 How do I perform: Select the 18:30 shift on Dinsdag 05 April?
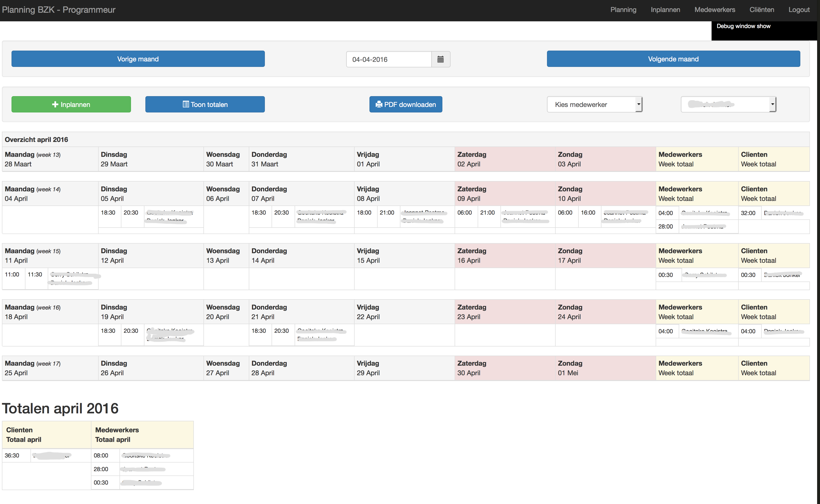coord(108,213)
